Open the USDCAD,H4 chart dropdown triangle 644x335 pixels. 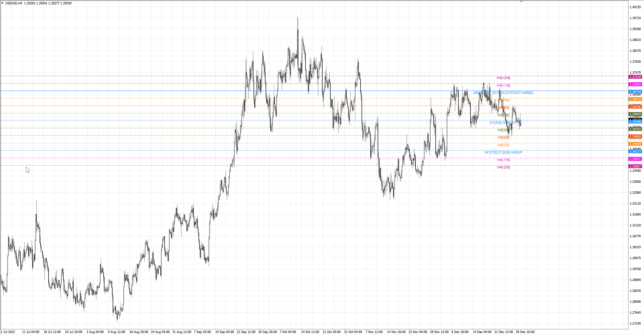[3, 3]
